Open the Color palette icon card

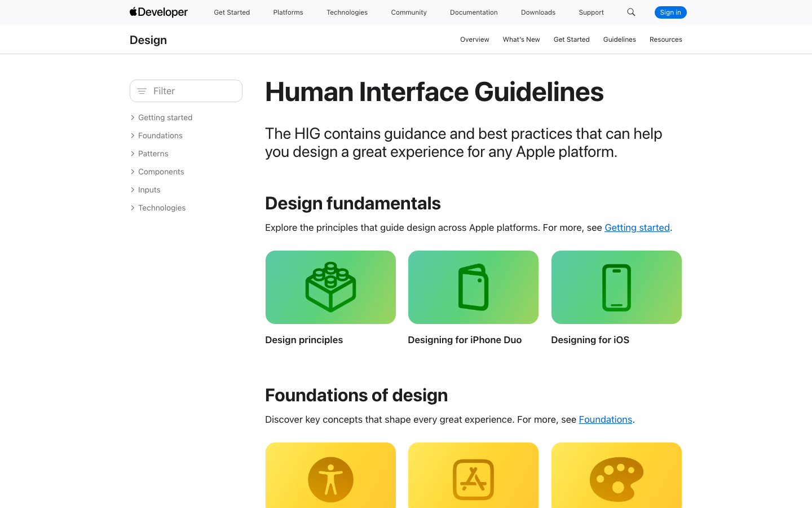(x=616, y=475)
